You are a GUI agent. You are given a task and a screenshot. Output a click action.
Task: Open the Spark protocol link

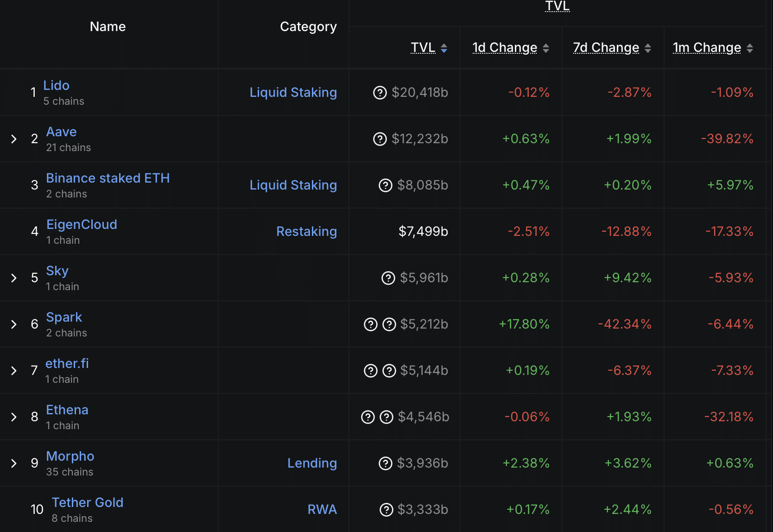click(x=64, y=317)
